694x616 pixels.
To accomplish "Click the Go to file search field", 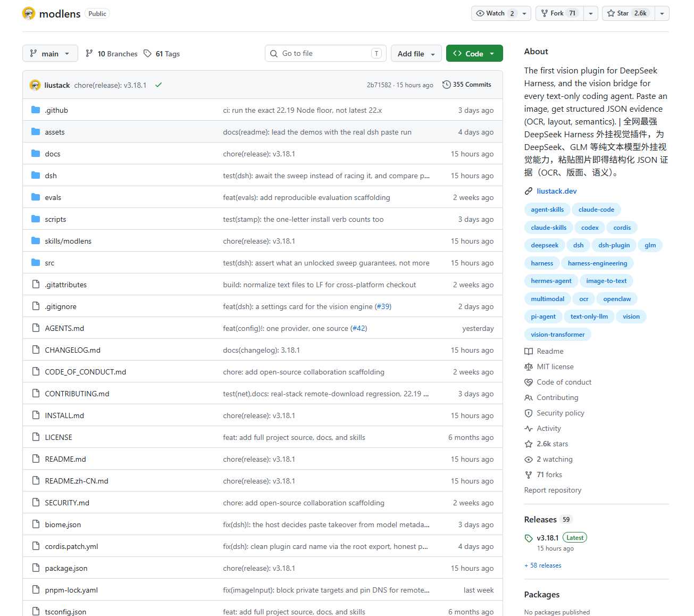I will [325, 54].
